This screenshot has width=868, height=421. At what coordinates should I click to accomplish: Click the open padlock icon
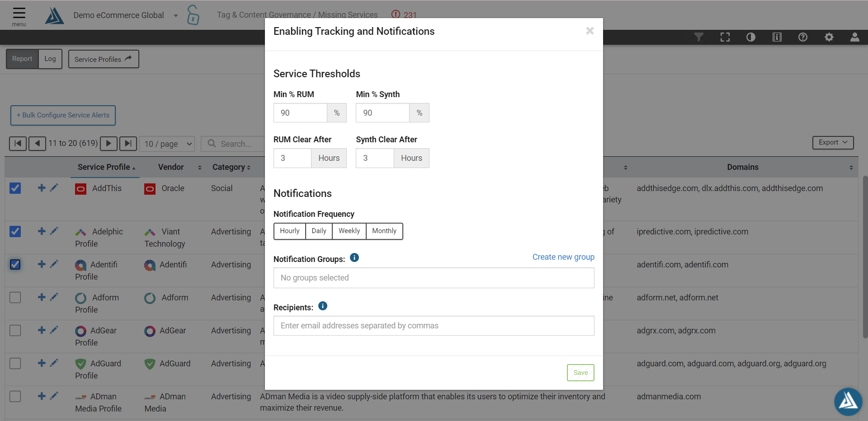click(193, 15)
